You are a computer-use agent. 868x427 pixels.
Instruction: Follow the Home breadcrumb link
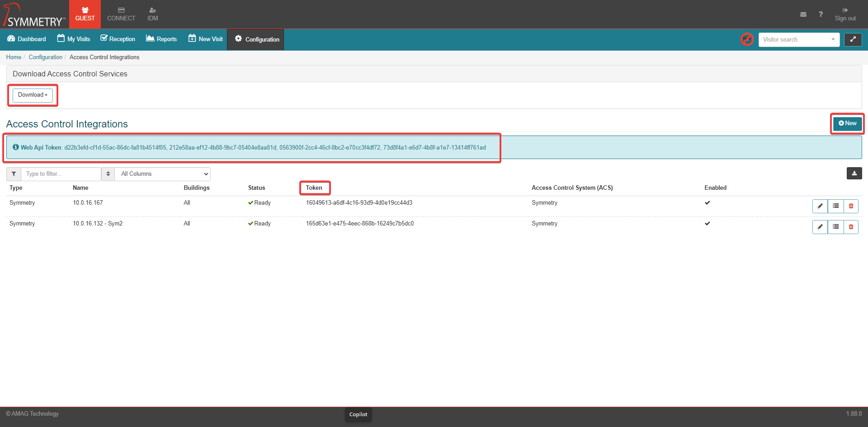[x=14, y=57]
